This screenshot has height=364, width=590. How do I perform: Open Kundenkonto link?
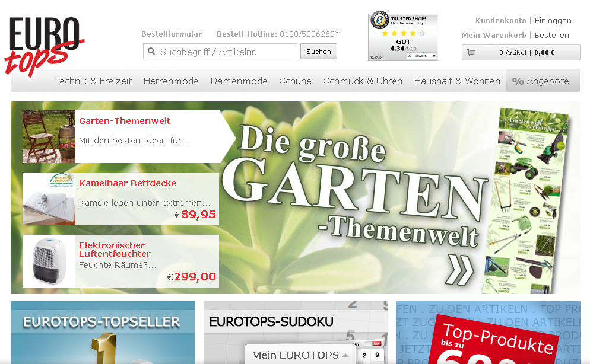click(x=500, y=21)
